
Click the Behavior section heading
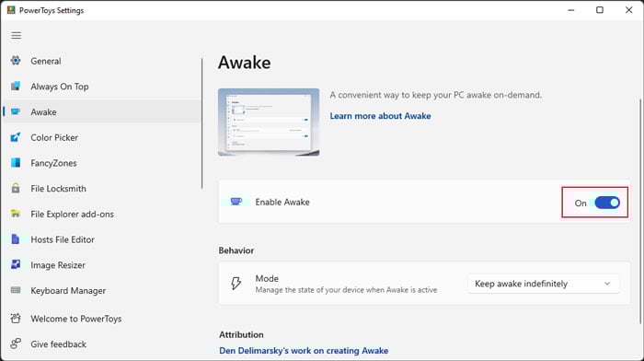coord(236,250)
